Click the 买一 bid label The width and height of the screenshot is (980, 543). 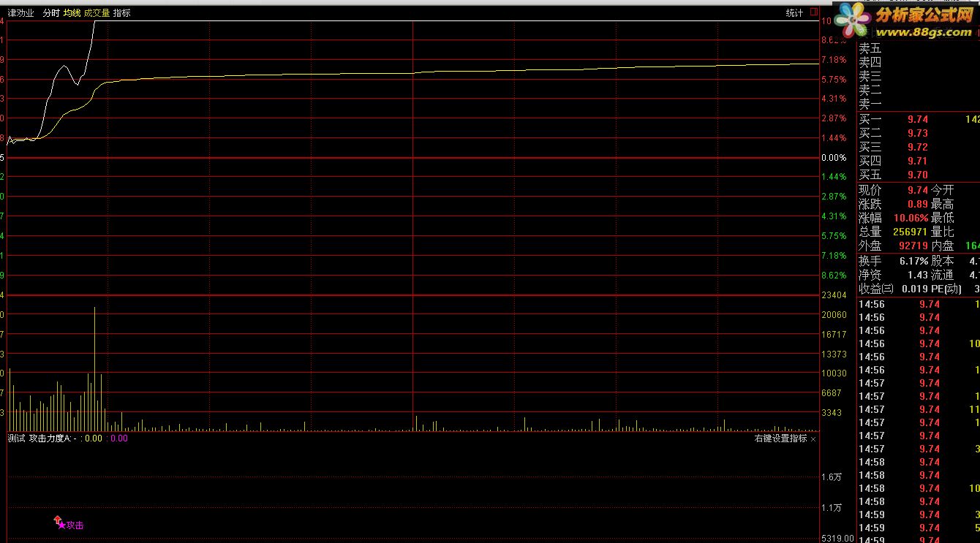tap(870, 119)
